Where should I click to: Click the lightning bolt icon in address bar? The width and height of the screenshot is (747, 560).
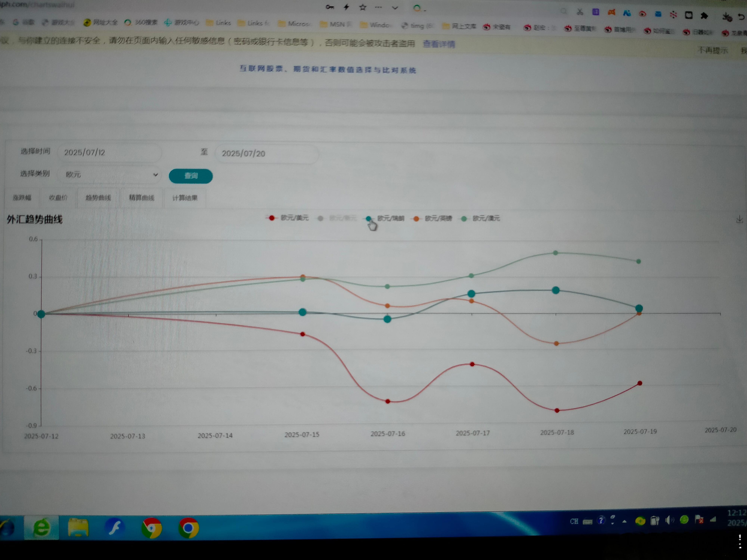point(346,7)
